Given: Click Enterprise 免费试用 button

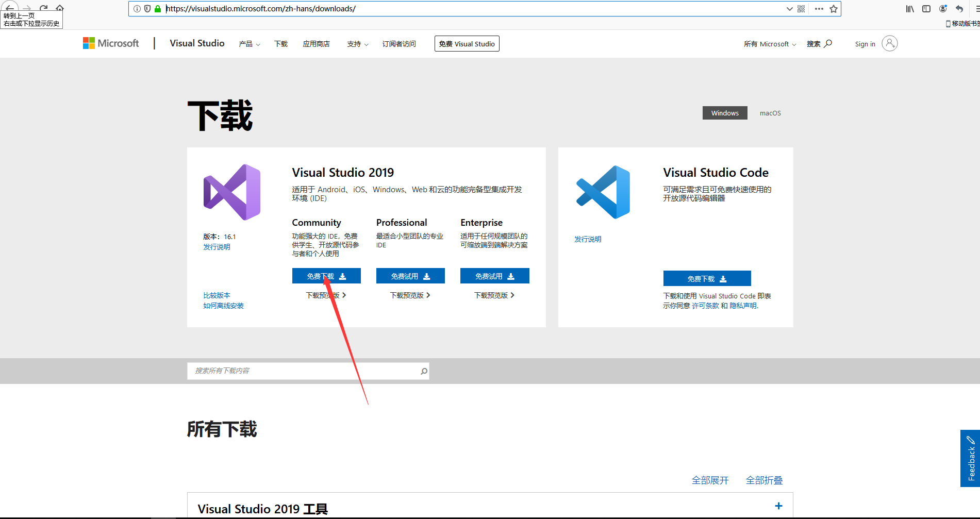Looking at the screenshot, I should pos(495,276).
